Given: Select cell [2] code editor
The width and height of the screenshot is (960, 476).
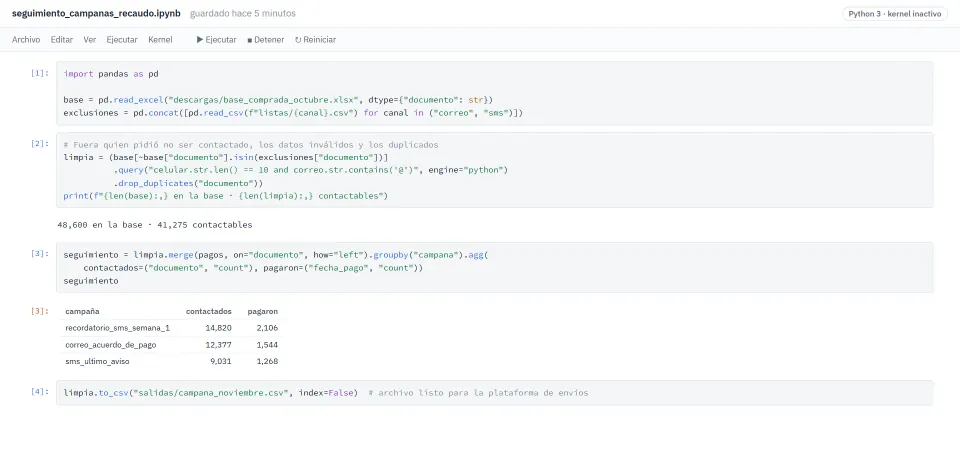Looking at the screenshot, I should 495,170.
